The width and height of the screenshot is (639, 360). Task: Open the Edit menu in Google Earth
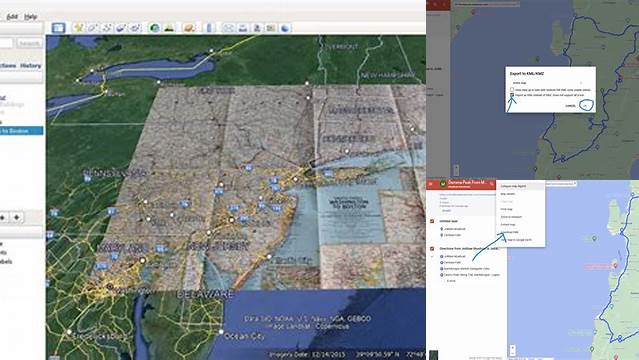click(x=12, y=17)
